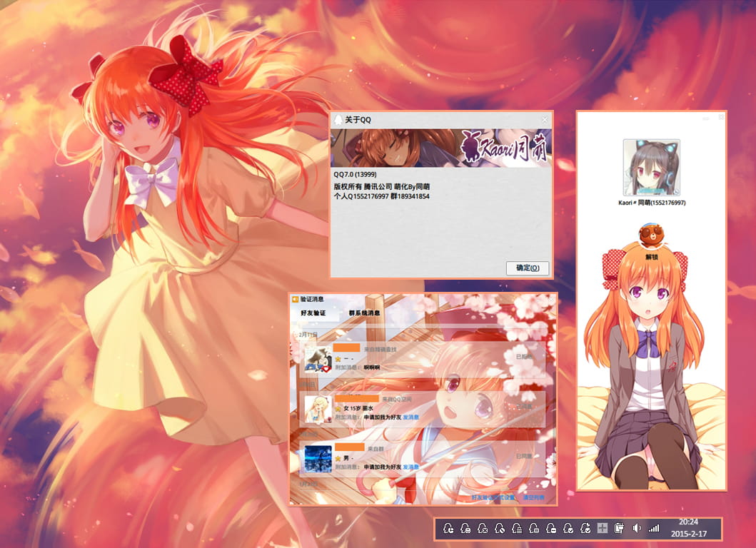Click the gray plus icon in the tray
756x548 pixels.
click(x=603, y=528)
